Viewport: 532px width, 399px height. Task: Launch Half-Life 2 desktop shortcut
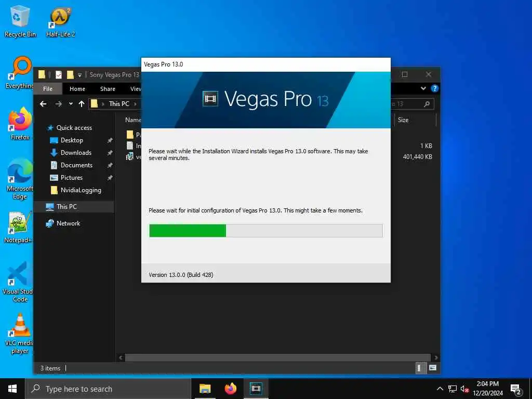(x=60, y=22)
